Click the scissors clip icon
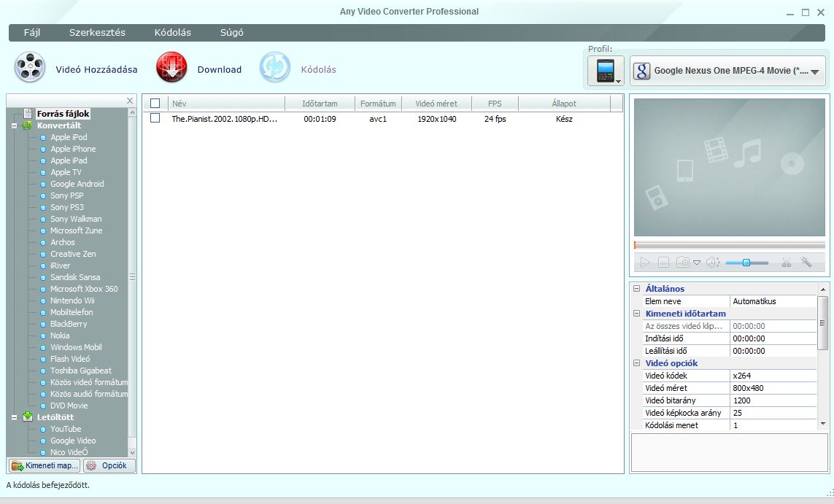This screenshot has height=504, width=834. [x=786, y=262]
